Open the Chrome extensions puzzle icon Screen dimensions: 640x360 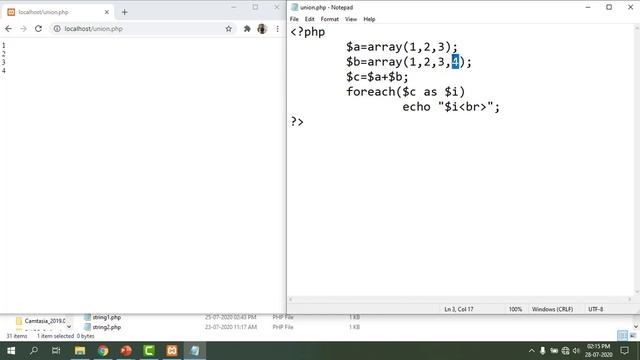point(247,29)
